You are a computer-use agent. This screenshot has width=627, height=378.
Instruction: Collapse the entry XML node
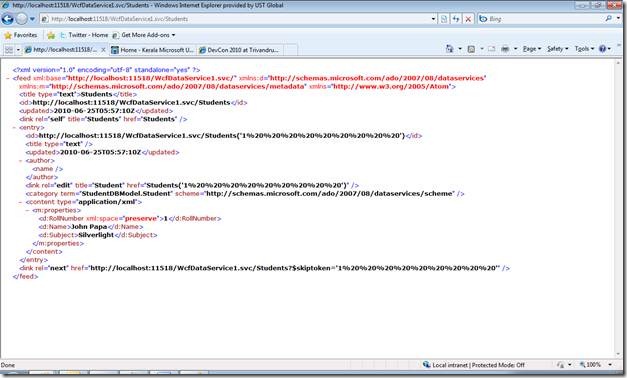(x=14, y=128)
